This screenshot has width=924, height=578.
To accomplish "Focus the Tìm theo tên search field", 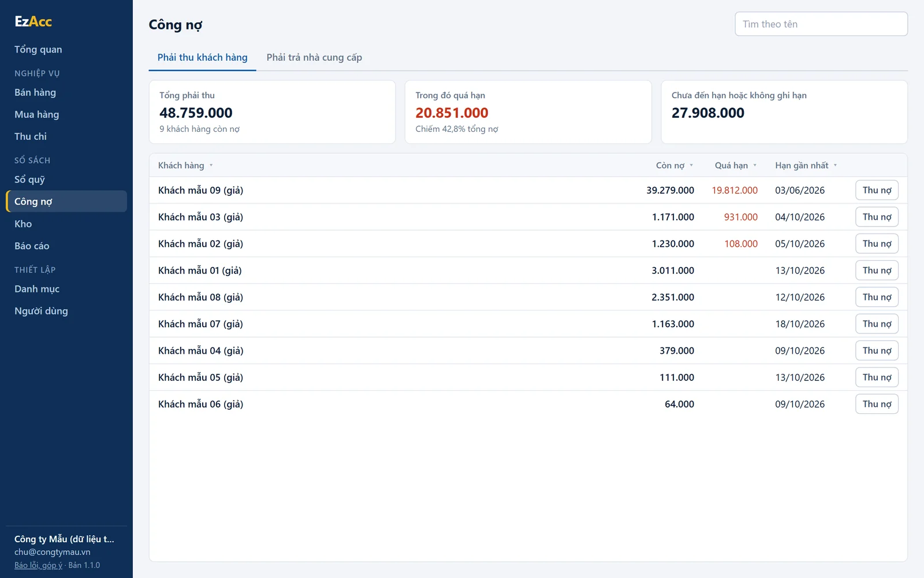I will tap(821, 24).
